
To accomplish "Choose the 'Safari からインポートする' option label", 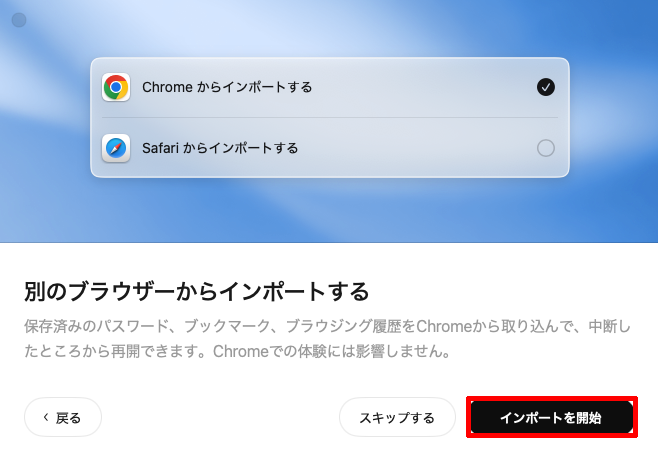I will 220,148.
